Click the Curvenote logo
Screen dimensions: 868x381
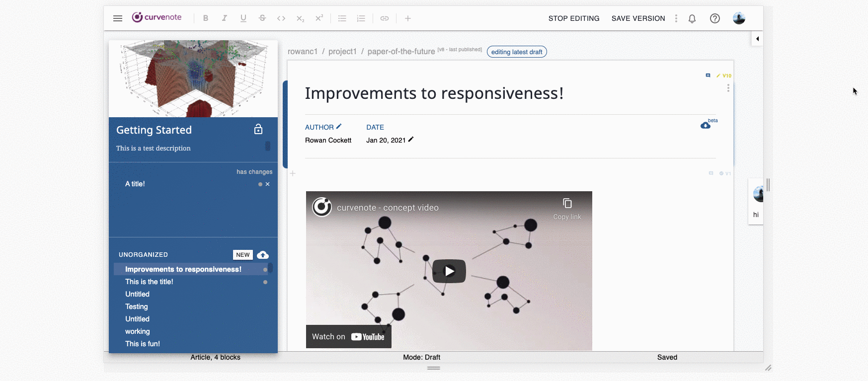click(x=157, y=17)
